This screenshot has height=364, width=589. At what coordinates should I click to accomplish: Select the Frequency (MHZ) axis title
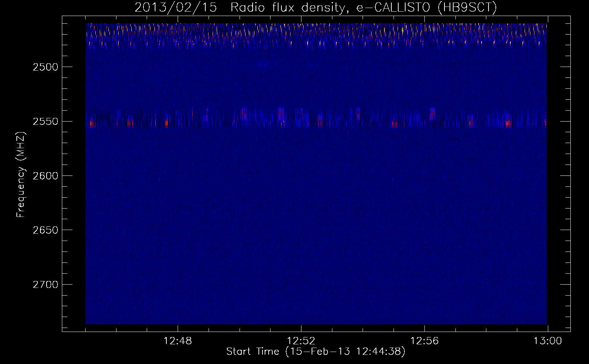click(x=21, y=175)
